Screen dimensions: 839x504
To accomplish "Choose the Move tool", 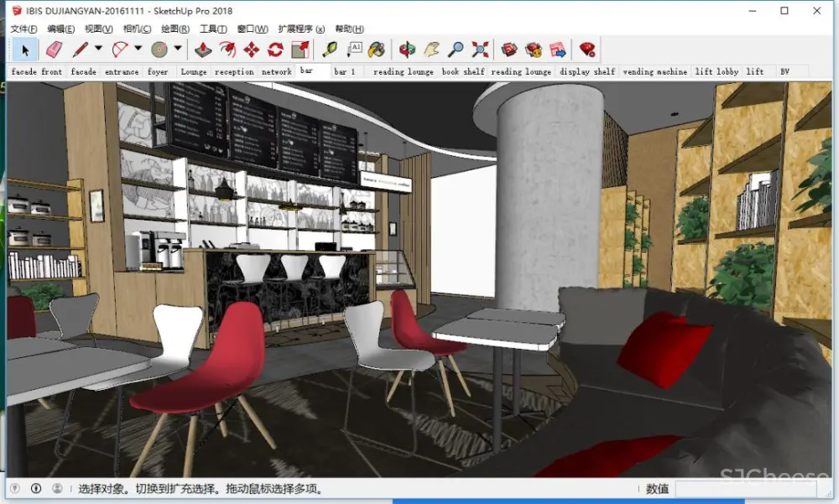I will click(251, 49).
